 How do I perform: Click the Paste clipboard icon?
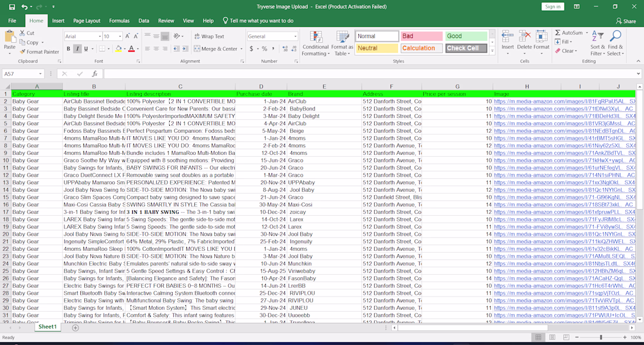[9, 37]
